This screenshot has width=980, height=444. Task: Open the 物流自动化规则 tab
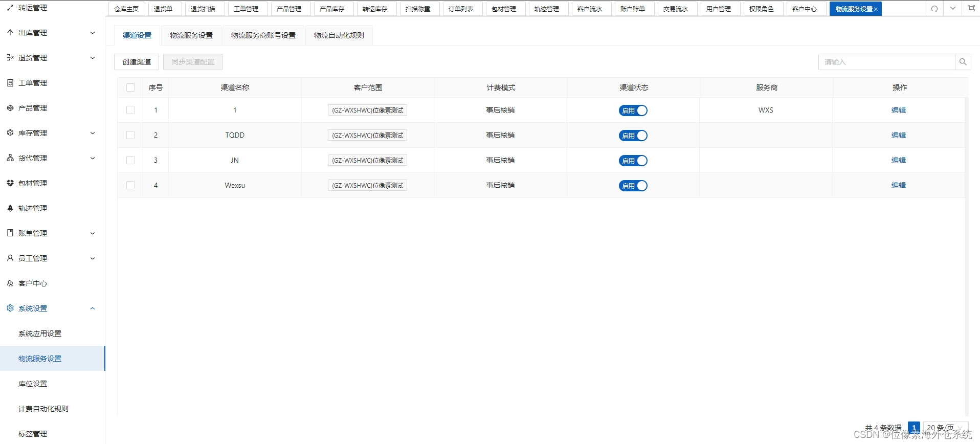click(x=339, y=35)
